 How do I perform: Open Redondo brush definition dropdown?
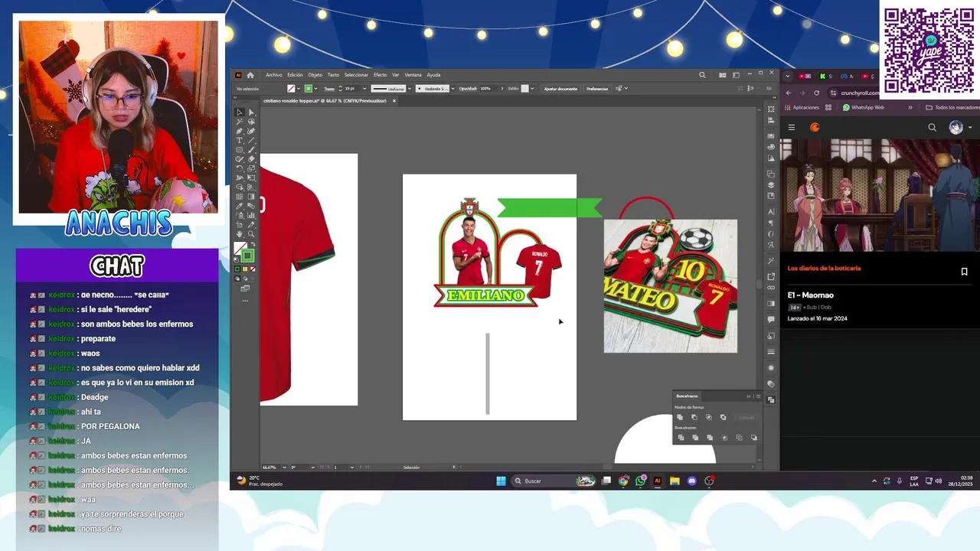[453, 88]
